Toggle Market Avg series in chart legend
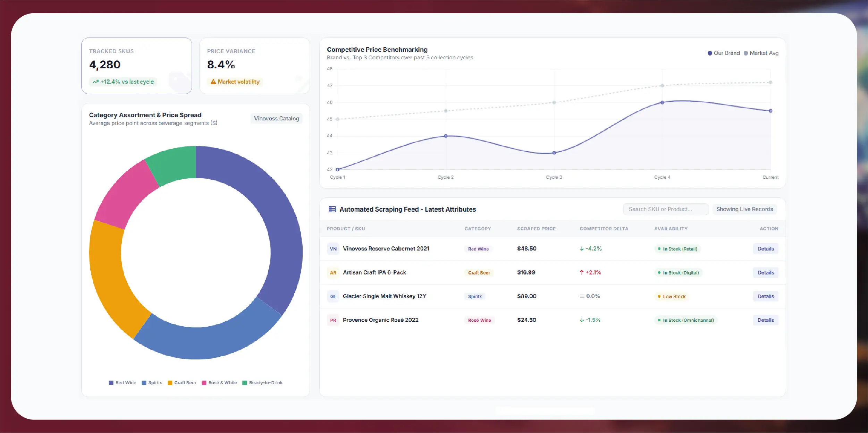868x433 pixels. (x=761, y=53)
